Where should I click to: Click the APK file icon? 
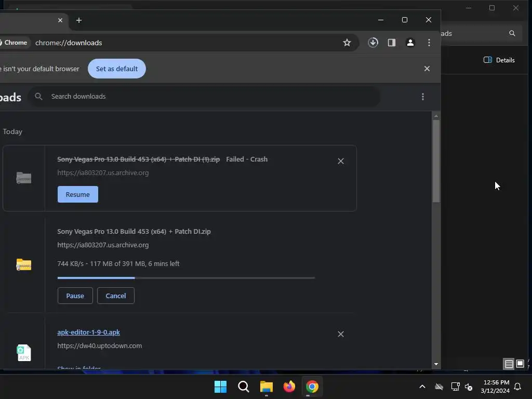(x=24, y=353)
